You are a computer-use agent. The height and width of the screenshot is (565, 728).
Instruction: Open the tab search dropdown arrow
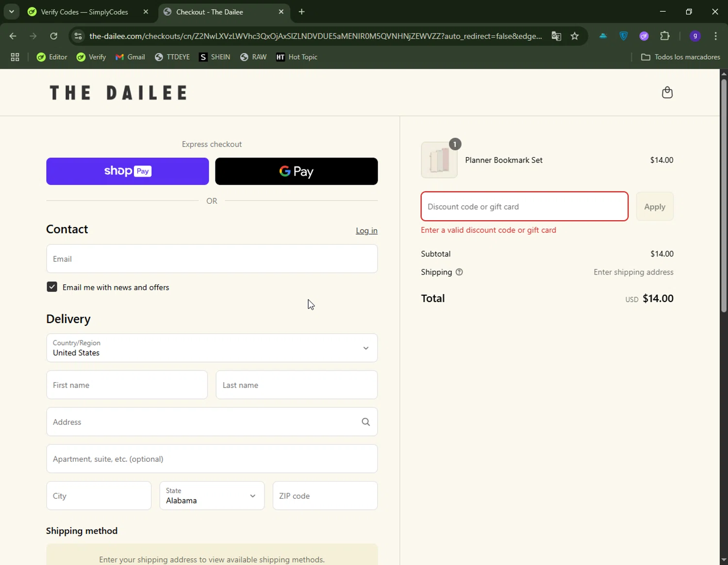[x=11, y=12]
